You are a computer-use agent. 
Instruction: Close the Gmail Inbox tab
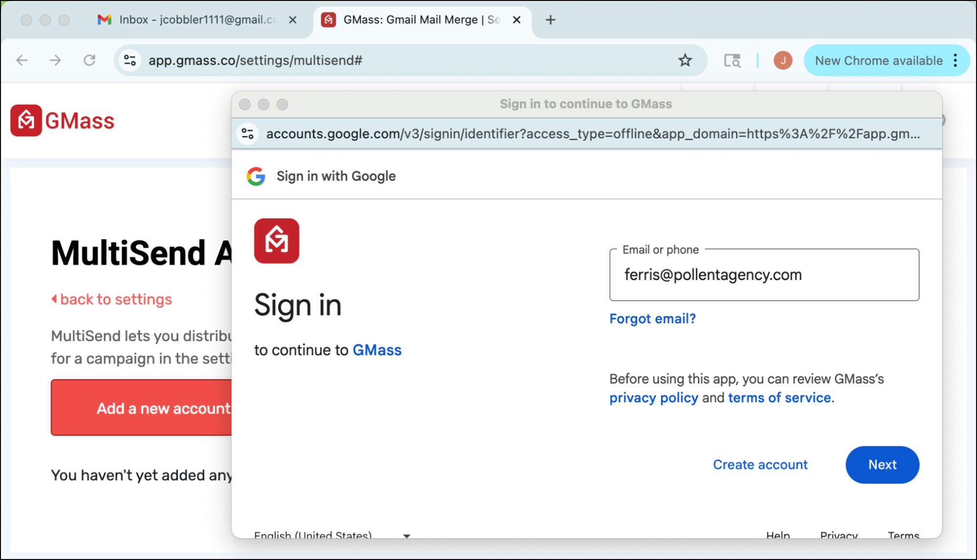[293, 20]
